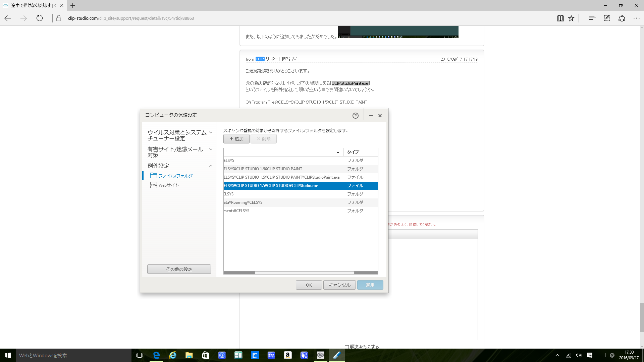The image size is (644, 362).
Task: Expand 有害サイト/迷惑メール対策 section
Action: [211, 149]
